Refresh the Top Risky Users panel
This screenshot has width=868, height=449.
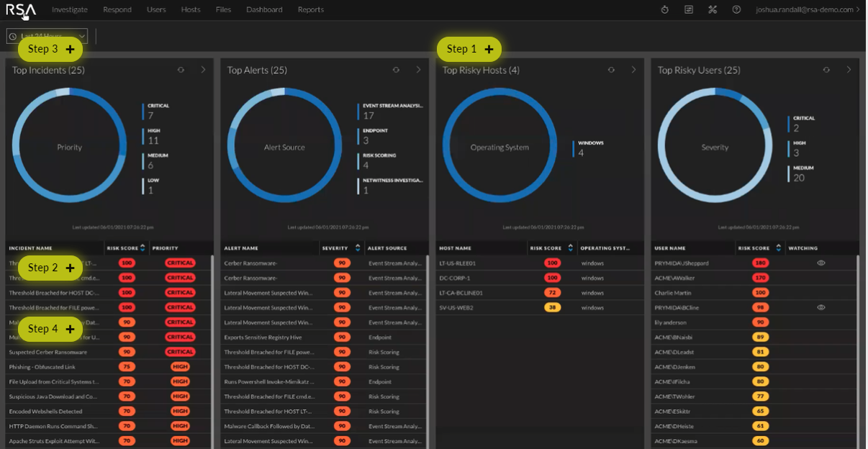click(x=826, y=70)
